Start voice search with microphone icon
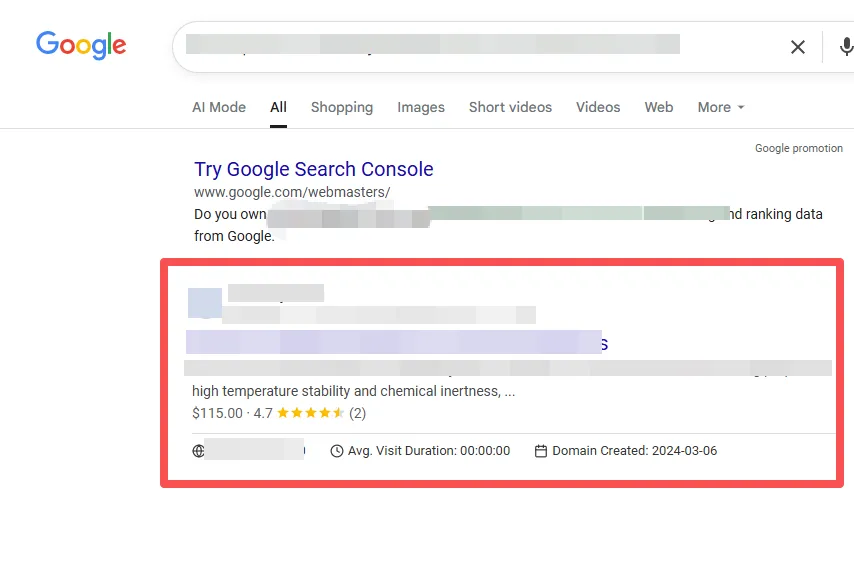The image size is (854, 582). pyautogui.click(x=846, y=47)
